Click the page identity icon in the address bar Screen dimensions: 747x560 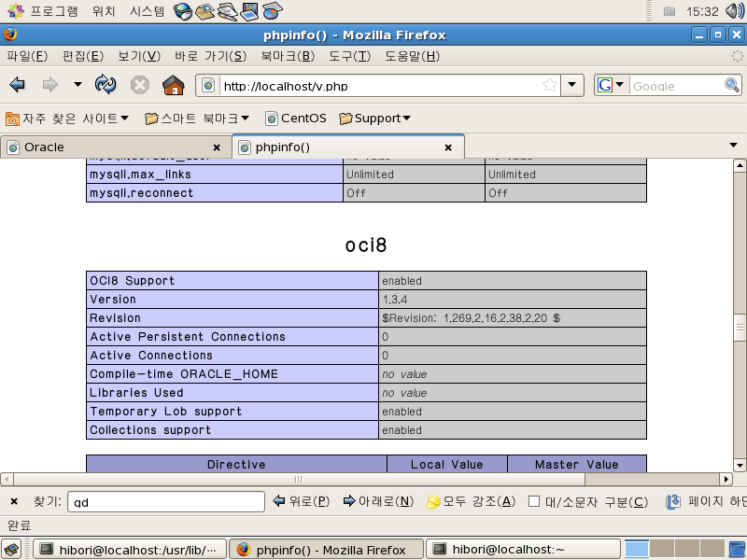(x=208, y=86)
